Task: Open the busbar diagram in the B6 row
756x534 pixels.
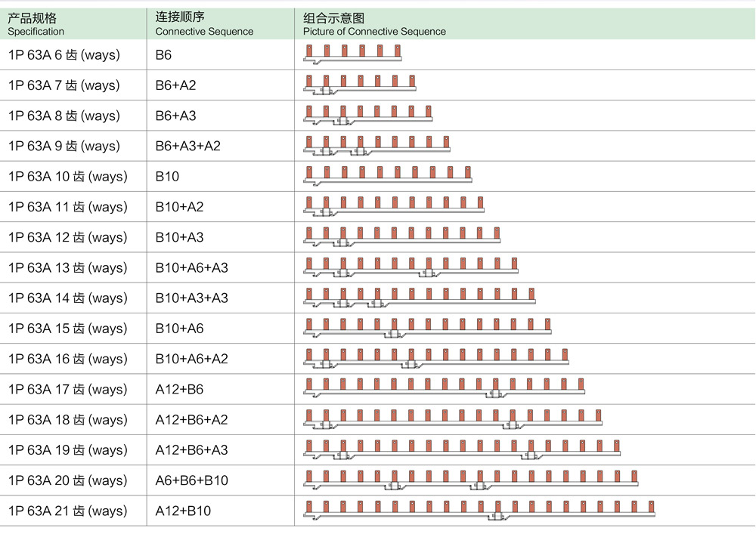Action: coord(352,54)
